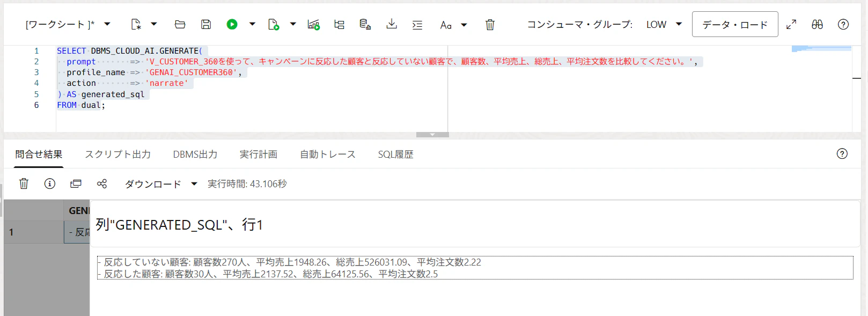Expand the Aa font dropdown arrow
The width and height of the screenshot is (868, 316).
464,25
